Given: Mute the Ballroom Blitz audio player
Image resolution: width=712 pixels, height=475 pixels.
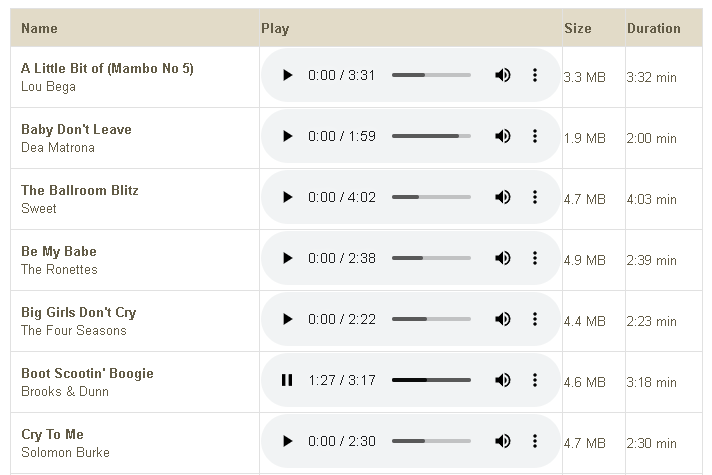Looking at the screenshot, I should [x=503, y=197].
